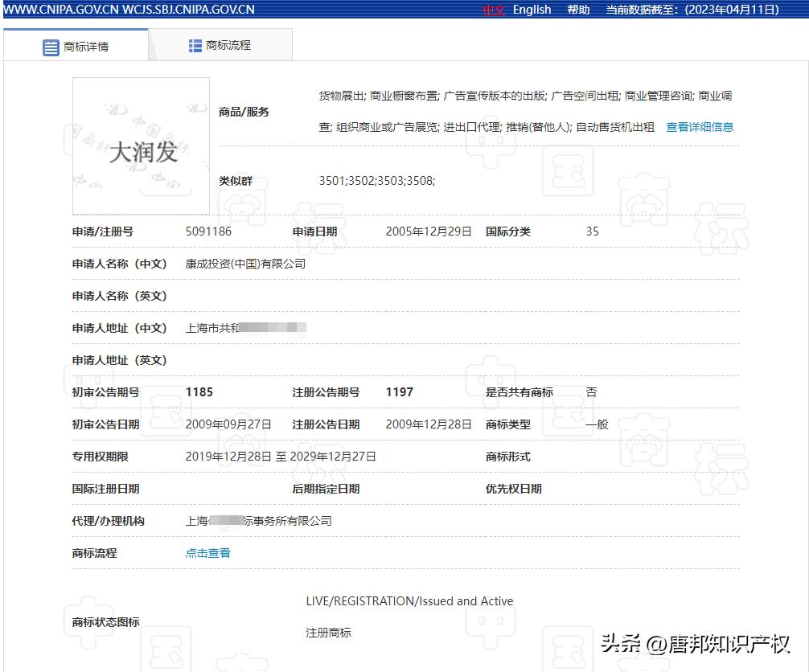Click 点击查看 in the 商标流程 row
Screen dimensions: 809x672
click(207, 553)
